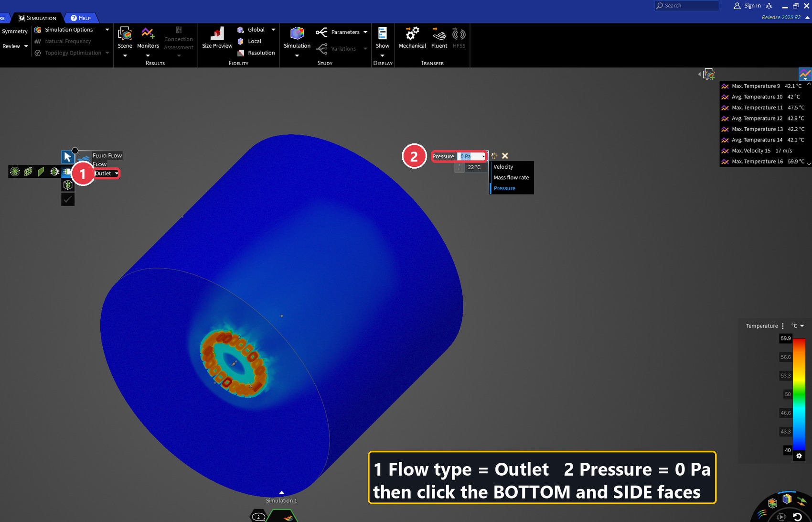812x522 pixels.
Task: Open the Help ribbon tab
Action: click(x=81, y=18)
